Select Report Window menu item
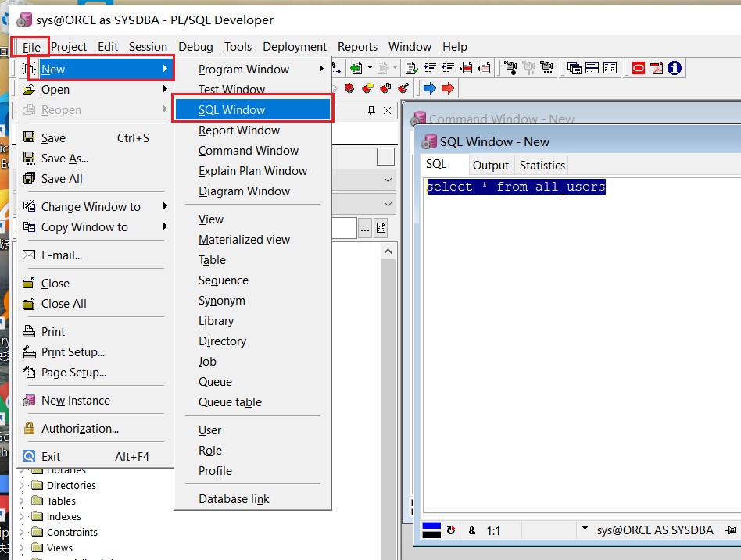The width and height of the screenshot is (741, 560). click(x=252, y=130)
